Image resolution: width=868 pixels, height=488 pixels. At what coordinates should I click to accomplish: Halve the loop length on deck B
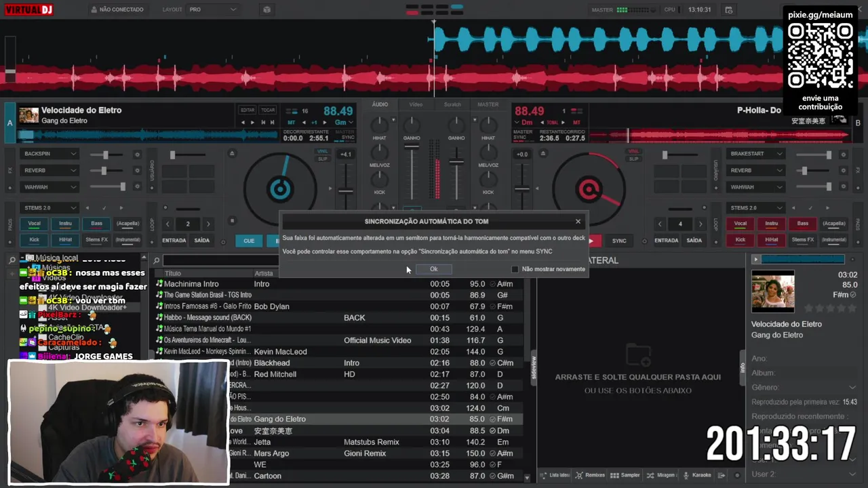tap(660, 224)
